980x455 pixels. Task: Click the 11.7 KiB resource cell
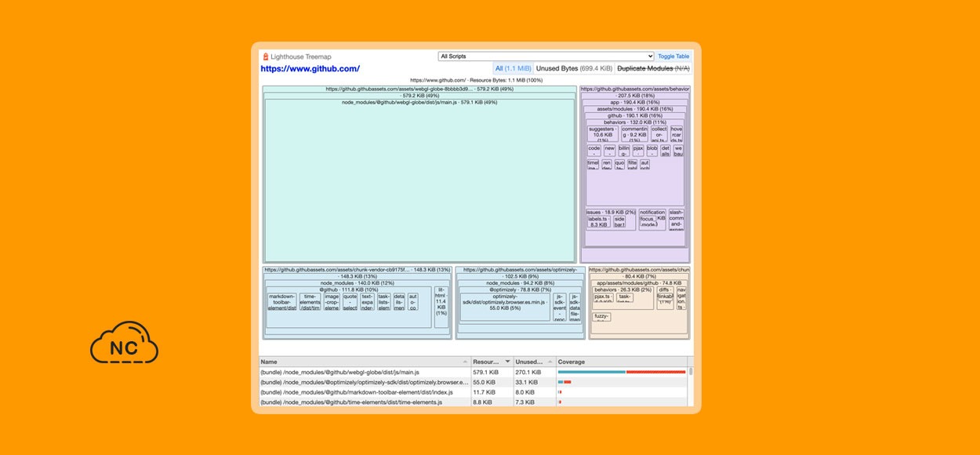tap(492, 392)
